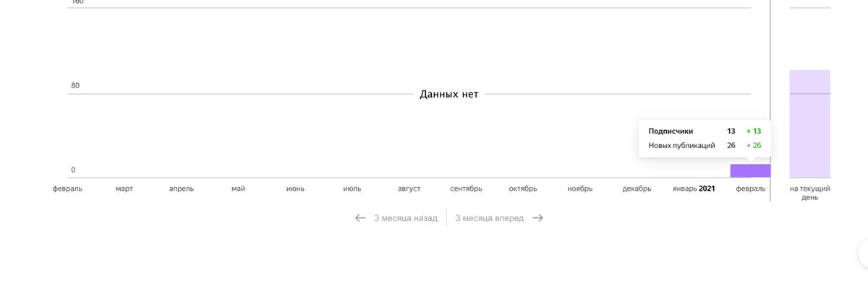Select the purple February bar
This screenshot has width=868, height=281.
tap(750, 171)
